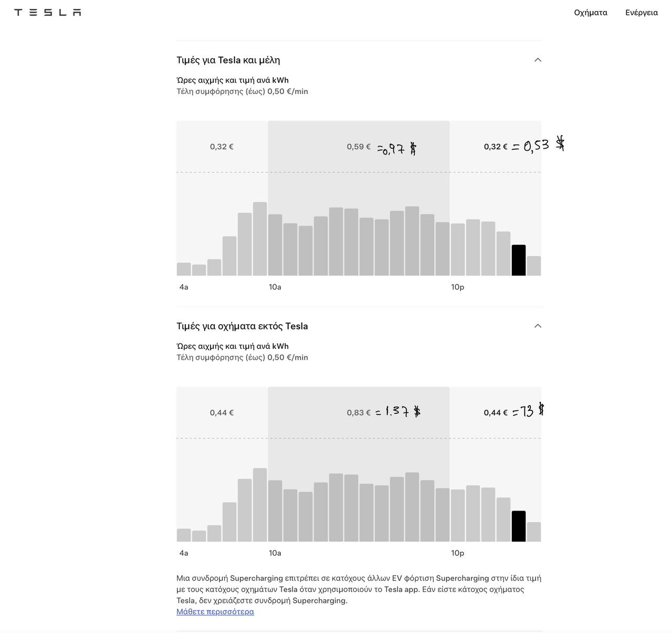Click the Μια συνδρομή Supercharging paragraph
This screenshot has width=672, height=634.
point(359,589)
